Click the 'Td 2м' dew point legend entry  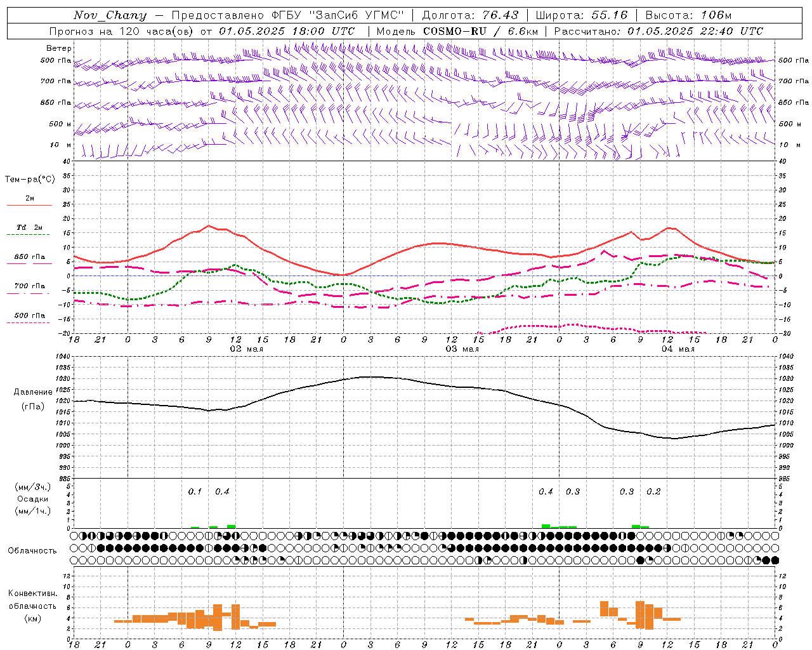point(29,227)
